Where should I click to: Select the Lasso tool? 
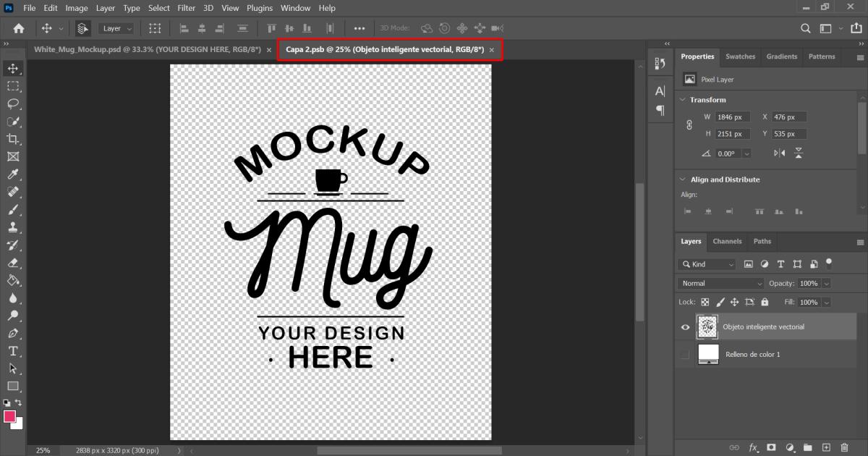click(12, 104)
